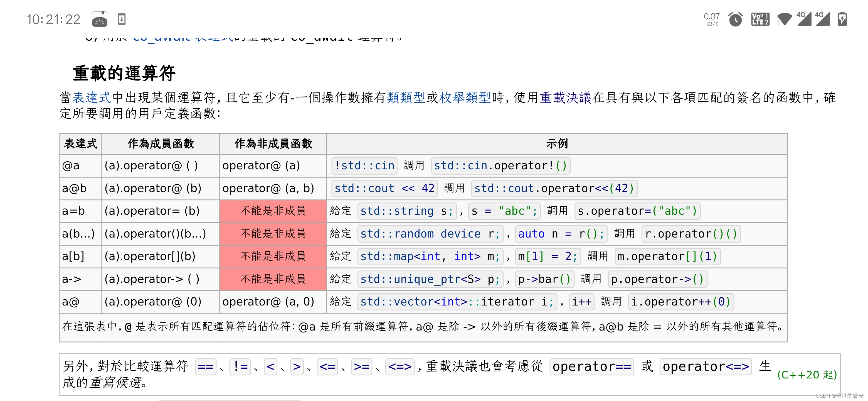Click the (a).operator@ ( ) cell
This screenshot has width=868, height=401.
pyautogui.click(x=161, y=166)
